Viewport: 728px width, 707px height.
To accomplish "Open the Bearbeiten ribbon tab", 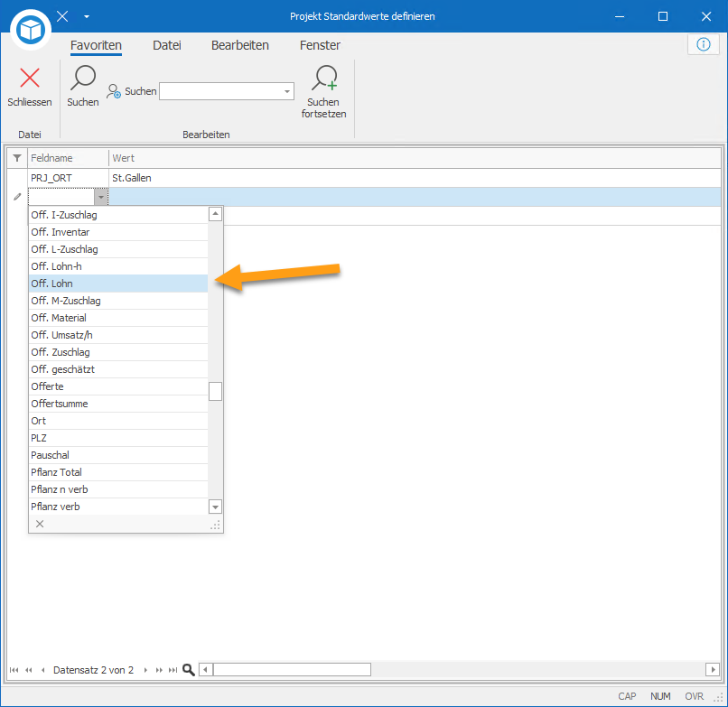I will click(x=240, y=45).
